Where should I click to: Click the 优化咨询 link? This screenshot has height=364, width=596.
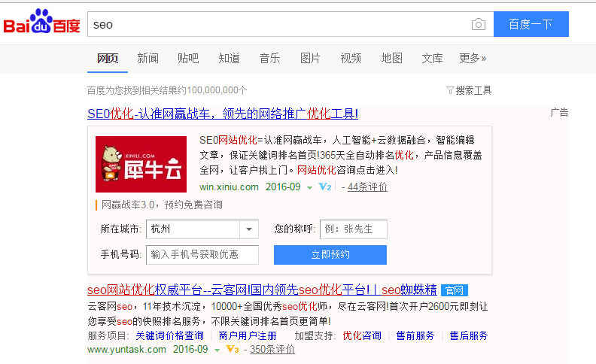click(x=362, y=335)
